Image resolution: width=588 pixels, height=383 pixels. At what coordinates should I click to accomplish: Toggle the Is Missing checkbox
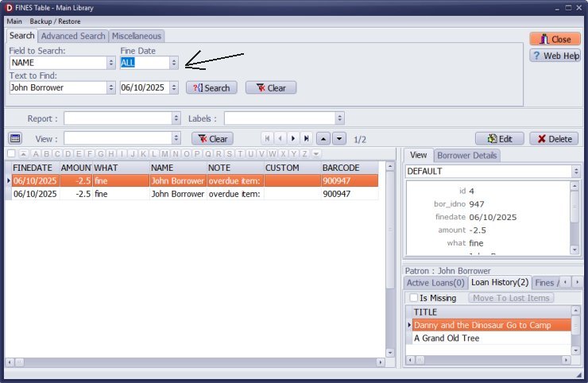click(413, 298)
